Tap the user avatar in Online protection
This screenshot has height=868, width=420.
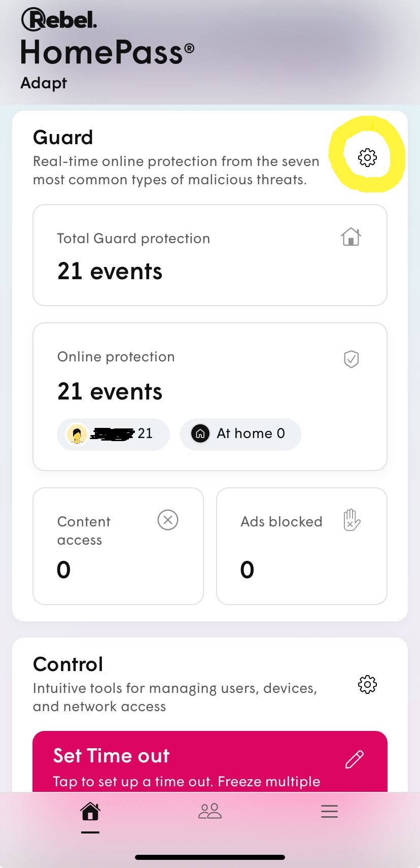tap(77, 434)
